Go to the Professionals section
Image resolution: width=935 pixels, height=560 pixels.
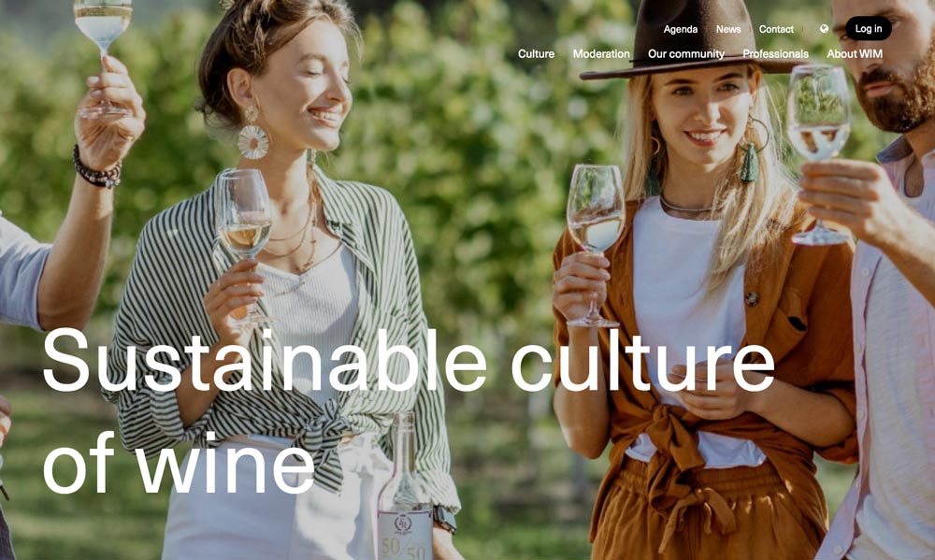click(775, 53)
